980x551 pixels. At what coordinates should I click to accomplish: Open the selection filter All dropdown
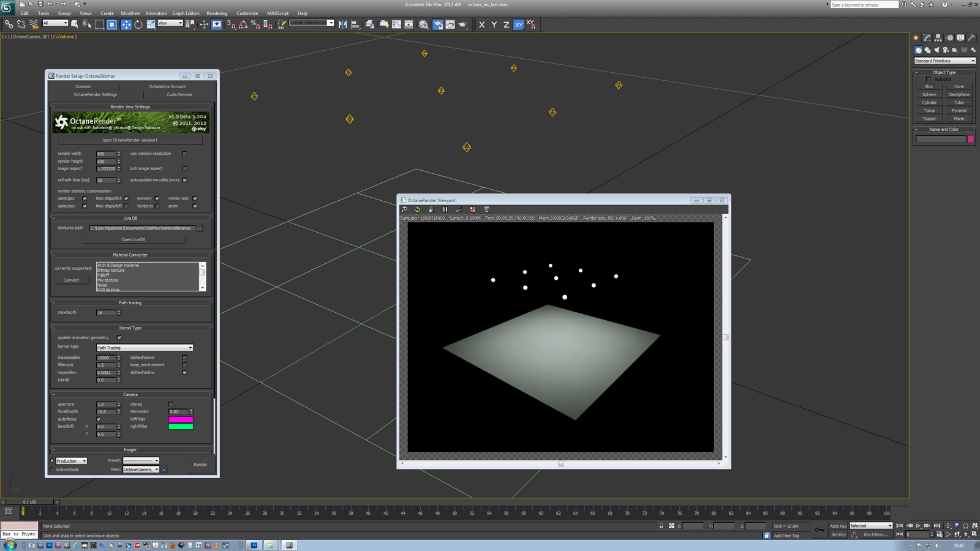tap(55, 23)
